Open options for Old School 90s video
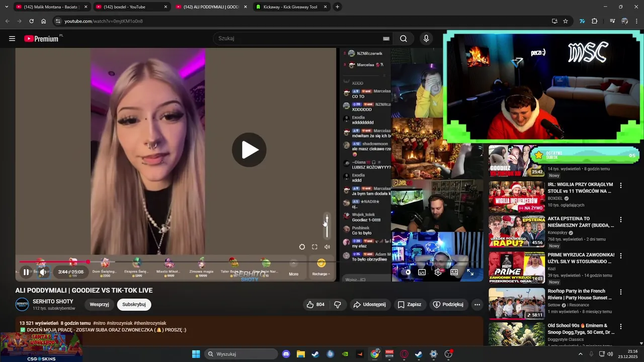 point(621,326)
